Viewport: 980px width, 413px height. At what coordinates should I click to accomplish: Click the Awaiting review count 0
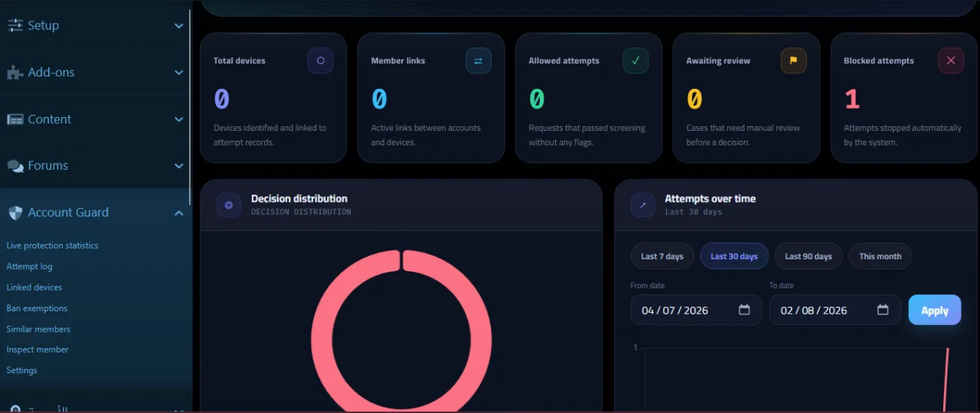point(694,99)
